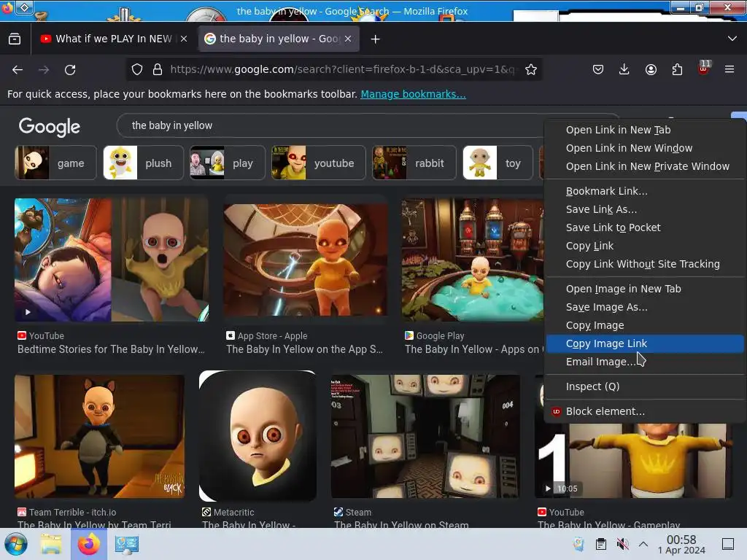The width and height of the screenshot is (747, 560).
Task: Bookmark this page with the star
Action: pos(531,69)
